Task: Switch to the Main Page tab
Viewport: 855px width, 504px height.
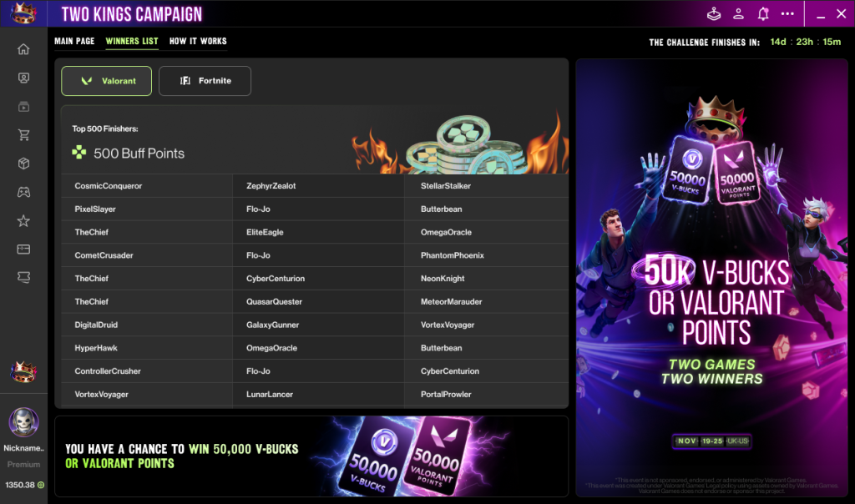Action: (x=74, y=41)
